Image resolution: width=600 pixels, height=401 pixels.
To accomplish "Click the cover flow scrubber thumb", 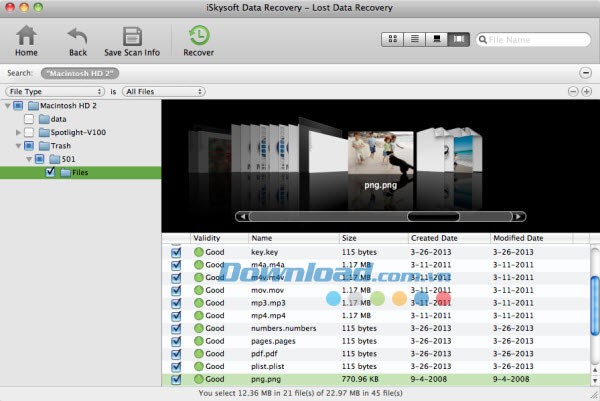I will pos(433,217).
